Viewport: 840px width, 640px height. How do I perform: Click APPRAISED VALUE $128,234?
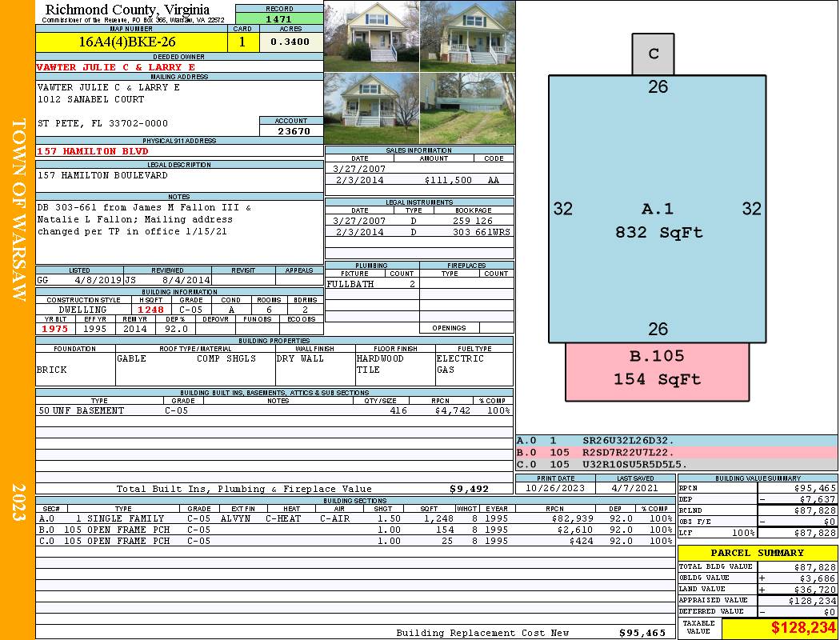[x=812, y=601]
